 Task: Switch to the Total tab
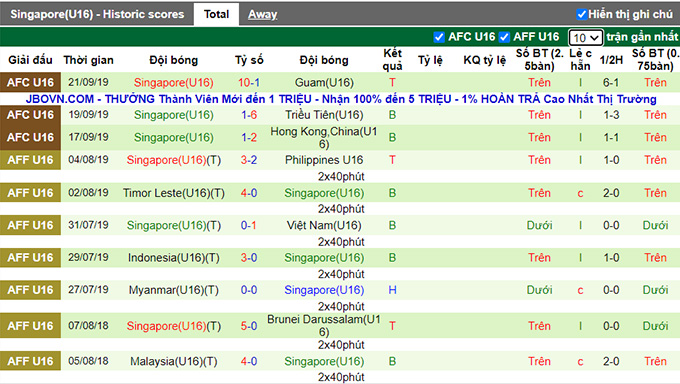tap(216, 14)
